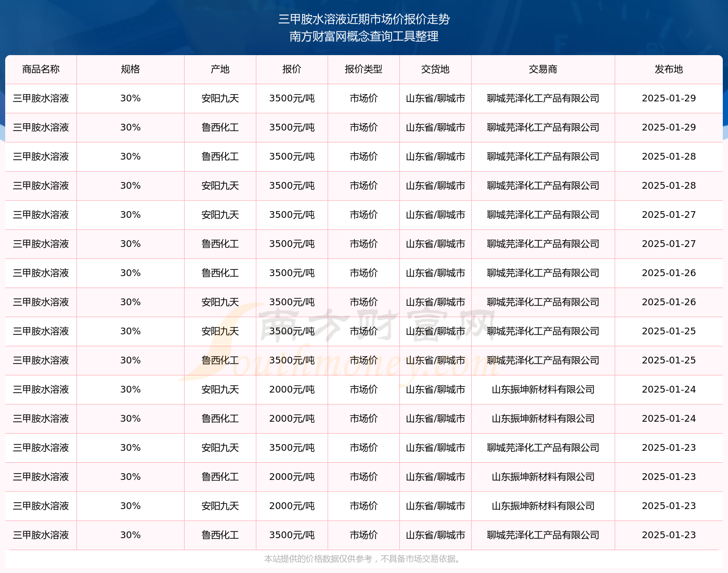
Task: Click 3500元/吨 price in 安阳九天 2025-01-23 row
Action: (x=292, y=448)
